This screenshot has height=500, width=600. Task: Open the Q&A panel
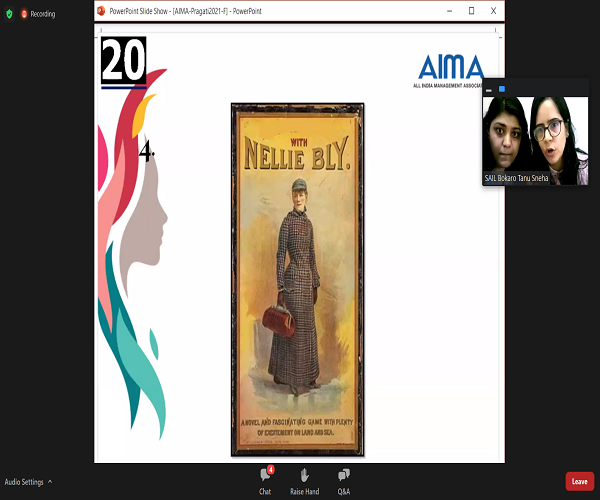[344, 481]
